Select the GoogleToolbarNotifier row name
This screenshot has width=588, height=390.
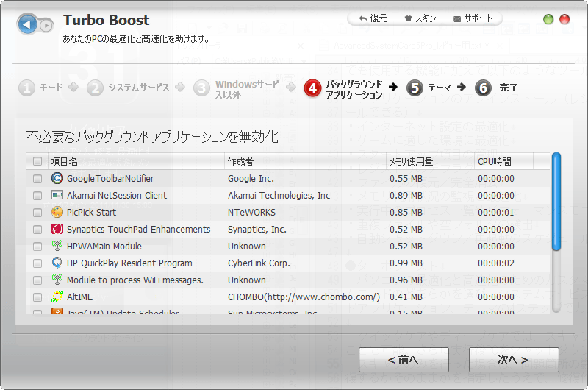pos(110,179)
